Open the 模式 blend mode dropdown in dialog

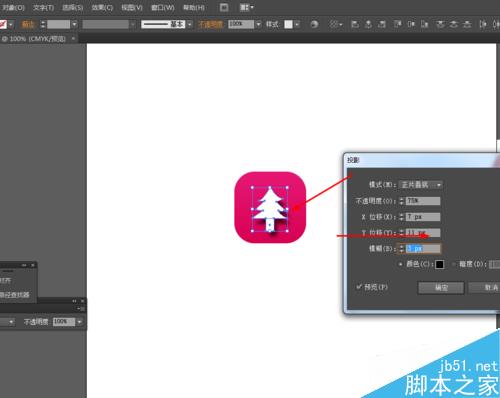click(421, 185)
